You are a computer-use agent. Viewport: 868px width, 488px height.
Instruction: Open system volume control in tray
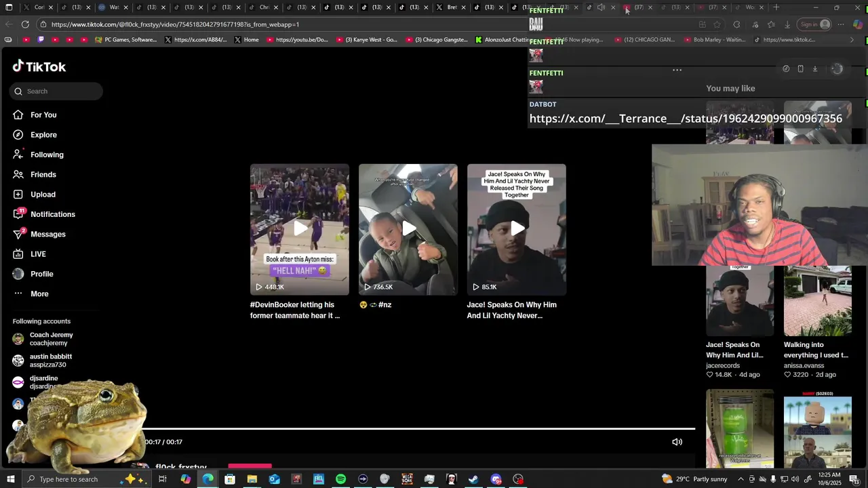click(796, 479)
